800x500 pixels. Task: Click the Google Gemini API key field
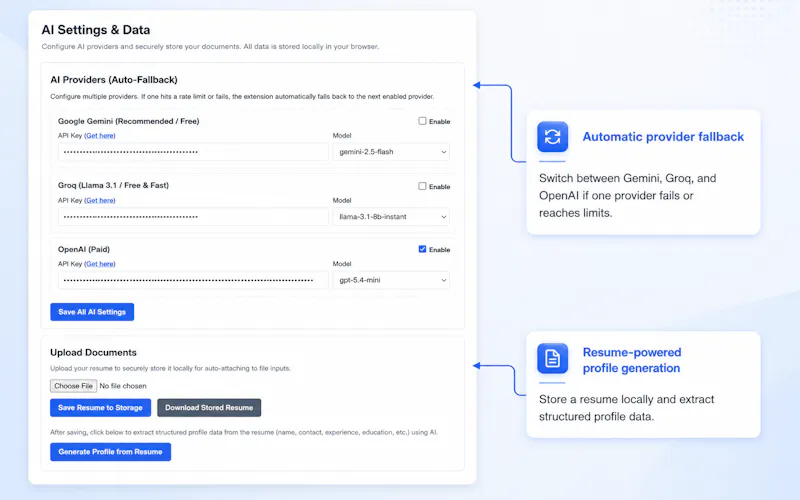tap(193, 152)
